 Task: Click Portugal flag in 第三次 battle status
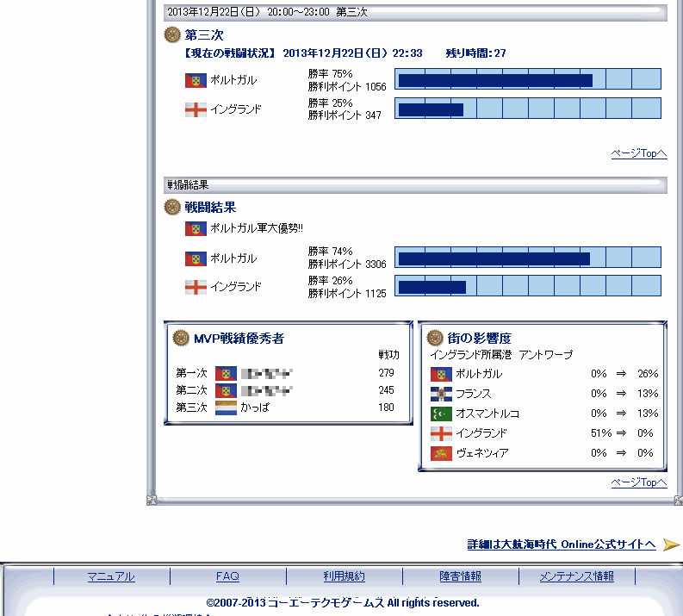tap(196, 80)
